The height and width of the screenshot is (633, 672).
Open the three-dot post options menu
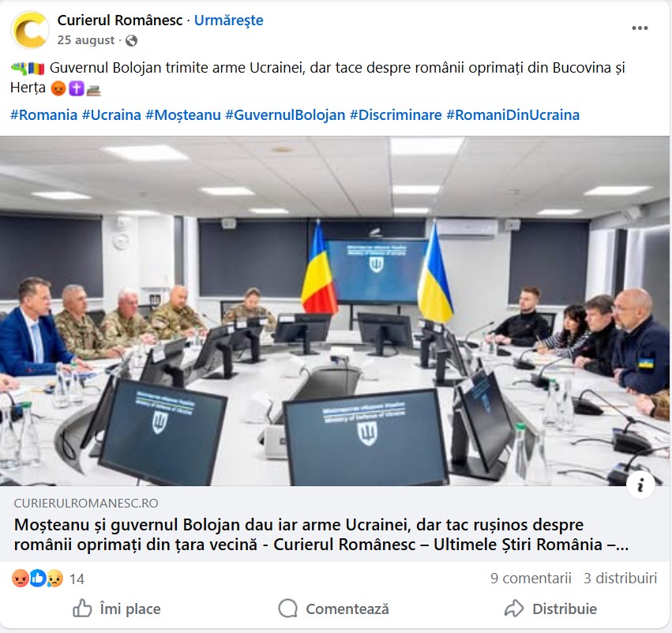(640, 28)
